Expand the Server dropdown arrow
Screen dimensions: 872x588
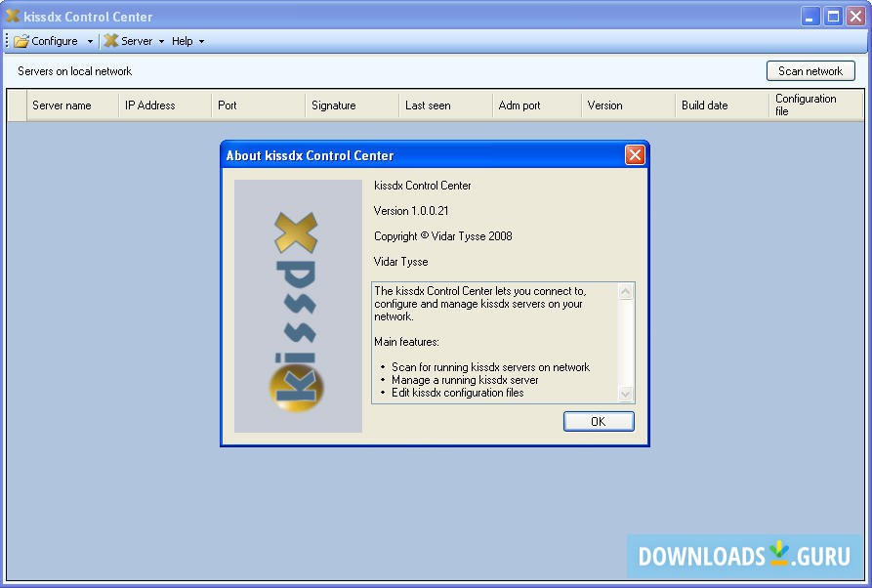(161, 41)
